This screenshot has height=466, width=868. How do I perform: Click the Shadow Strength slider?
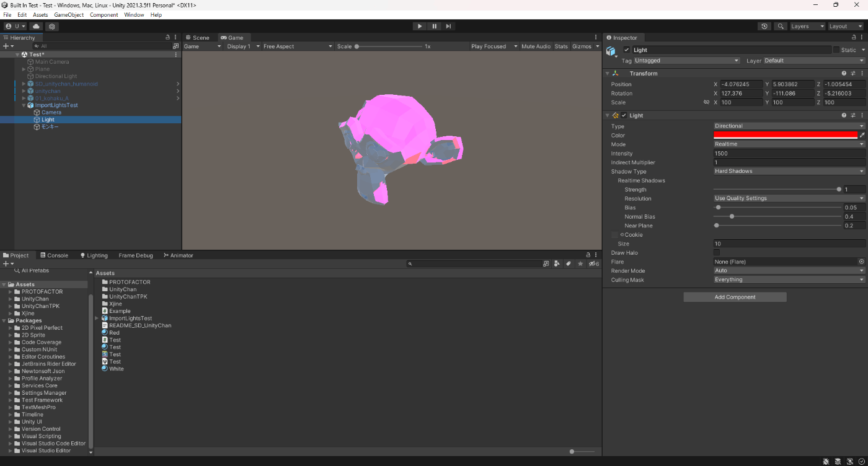tap(777, 190)
